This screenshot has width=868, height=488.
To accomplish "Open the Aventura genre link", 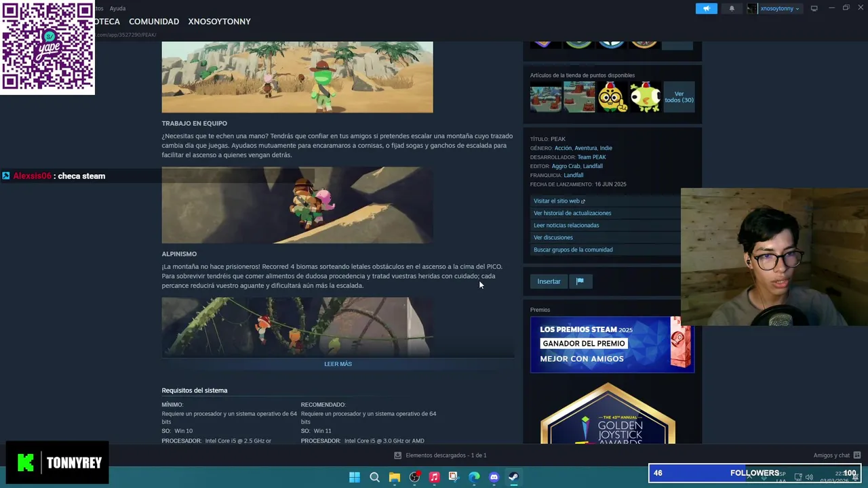I will click(585, 148).
